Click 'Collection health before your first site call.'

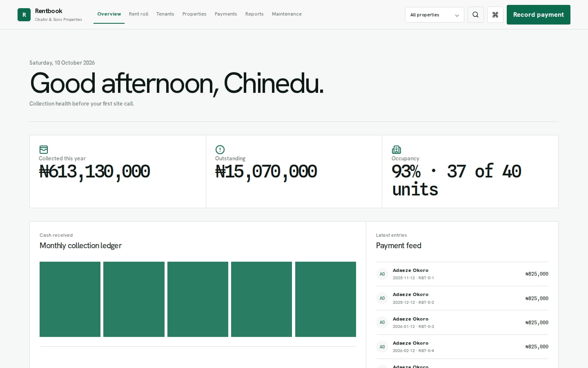(x=82, y=103)
